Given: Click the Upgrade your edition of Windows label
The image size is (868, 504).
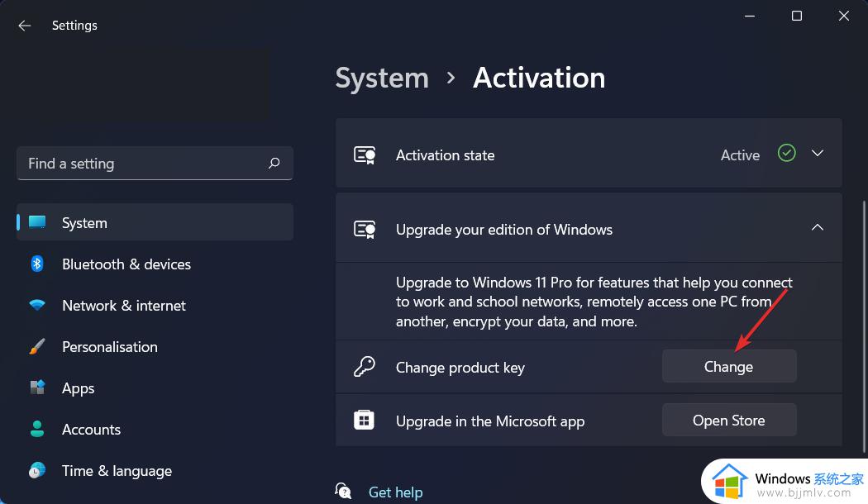Looking at the screenshot, I should (504, 230).
